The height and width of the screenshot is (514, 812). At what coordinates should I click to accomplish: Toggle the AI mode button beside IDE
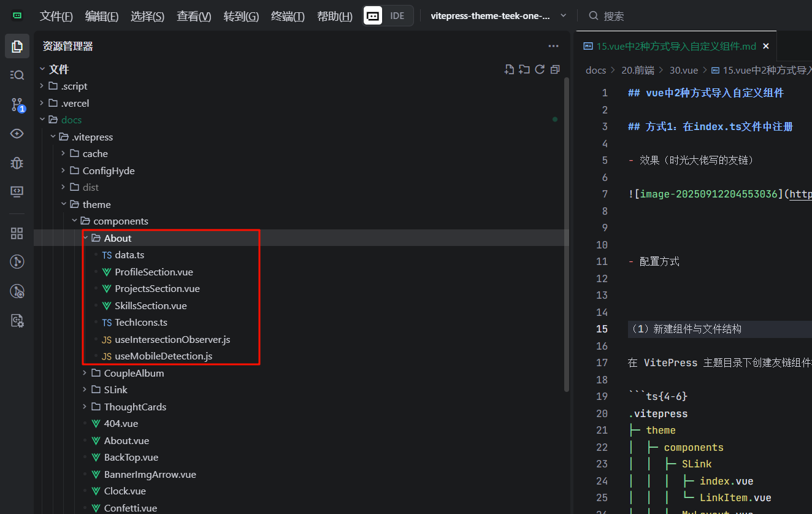point(373,16)
